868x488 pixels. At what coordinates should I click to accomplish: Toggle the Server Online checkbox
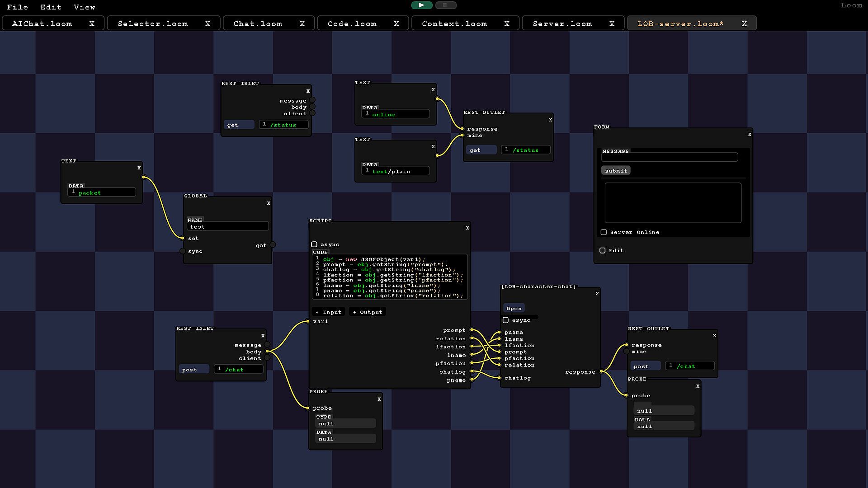[x=604, y=232]
